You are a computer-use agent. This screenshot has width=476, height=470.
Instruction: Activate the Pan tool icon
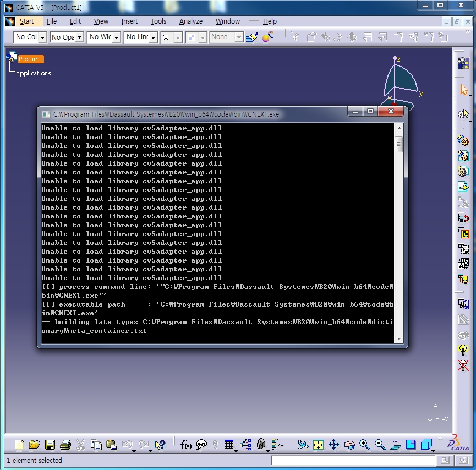333,445
